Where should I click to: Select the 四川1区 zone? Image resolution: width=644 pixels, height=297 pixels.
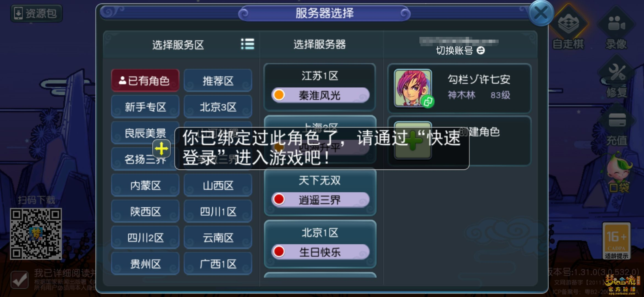pyautogui.click(x=218, y=211)
